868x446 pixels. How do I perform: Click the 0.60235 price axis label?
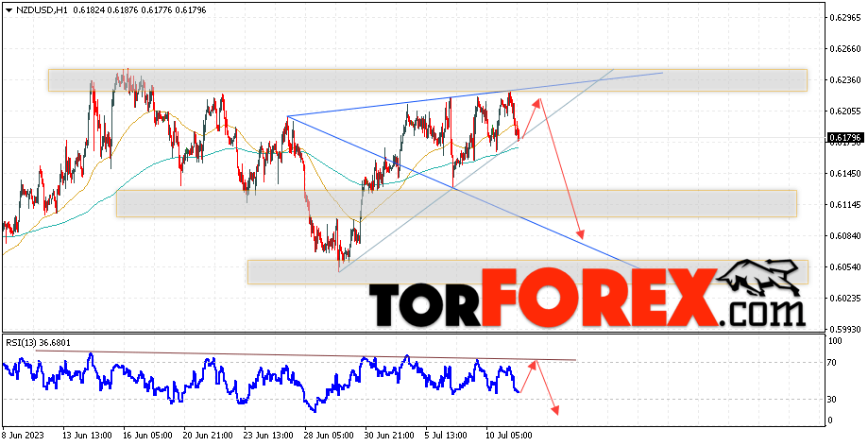(844, 298)
